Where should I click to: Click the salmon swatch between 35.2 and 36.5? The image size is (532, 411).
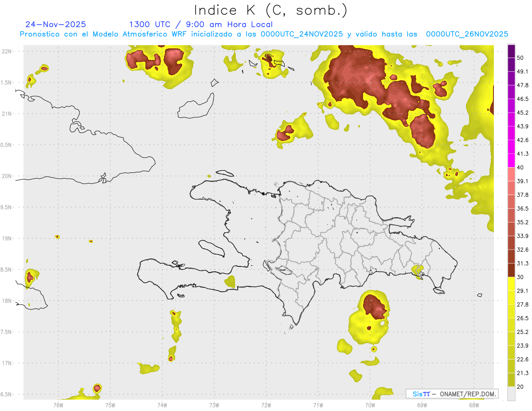tap(511, 215)
